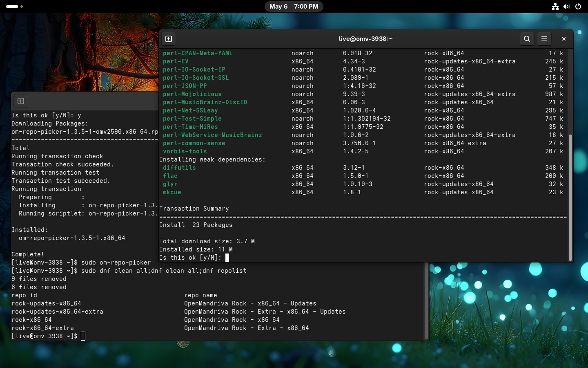Screen dimensions: 588x368
Task: Click the front terminal vertical scrollbar
Action: pyautogui.click(x=570, y=197)
